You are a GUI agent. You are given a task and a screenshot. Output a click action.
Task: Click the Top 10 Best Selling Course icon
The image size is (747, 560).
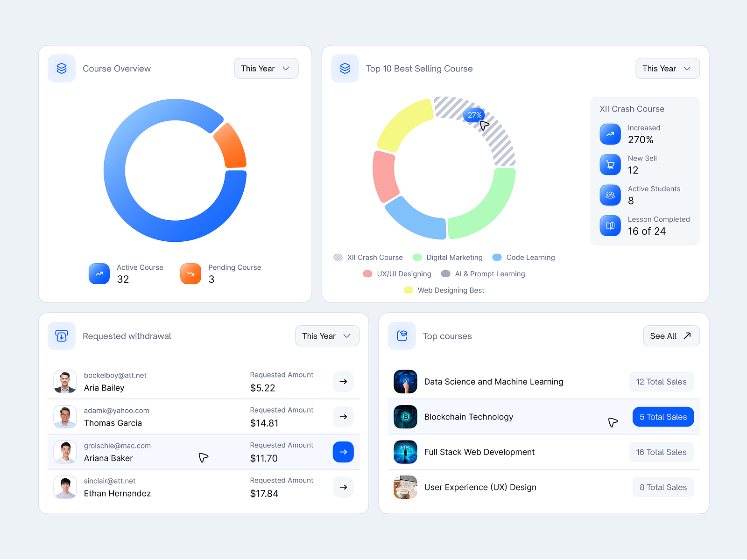click(345, 68)
